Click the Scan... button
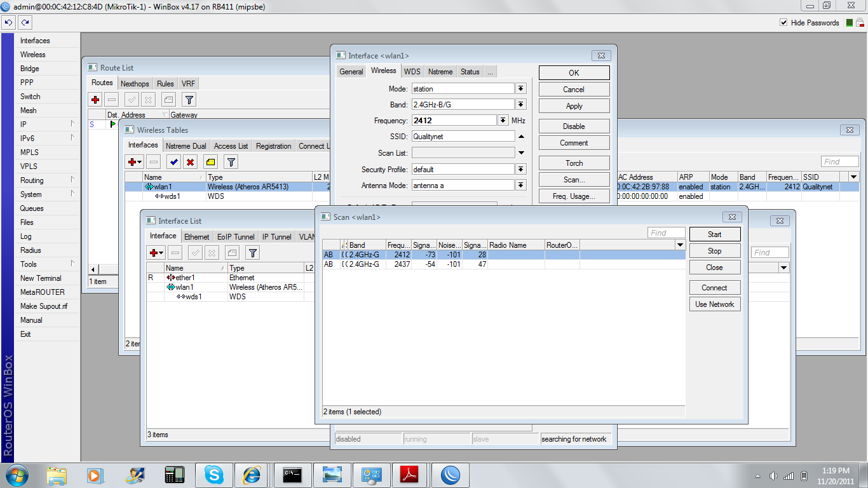 574,180
